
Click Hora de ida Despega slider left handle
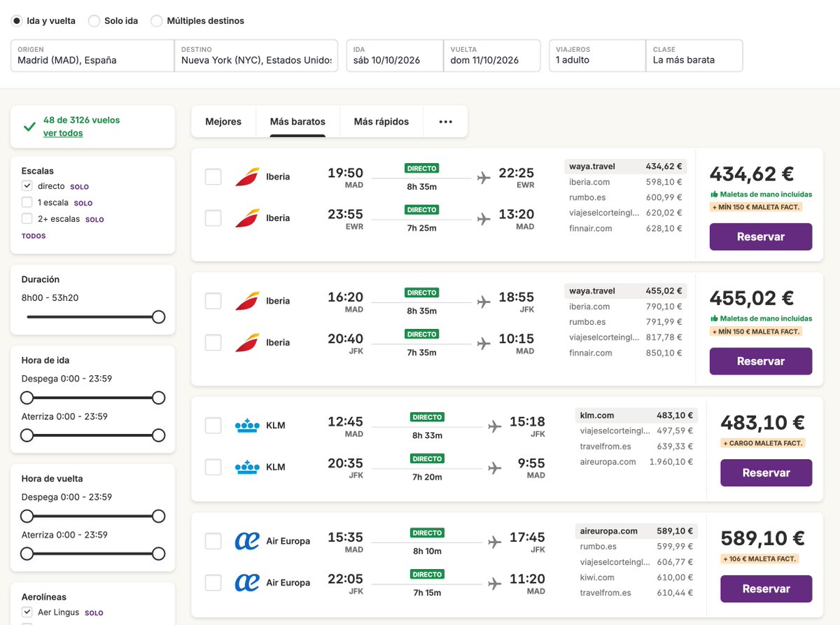point(27,398)
